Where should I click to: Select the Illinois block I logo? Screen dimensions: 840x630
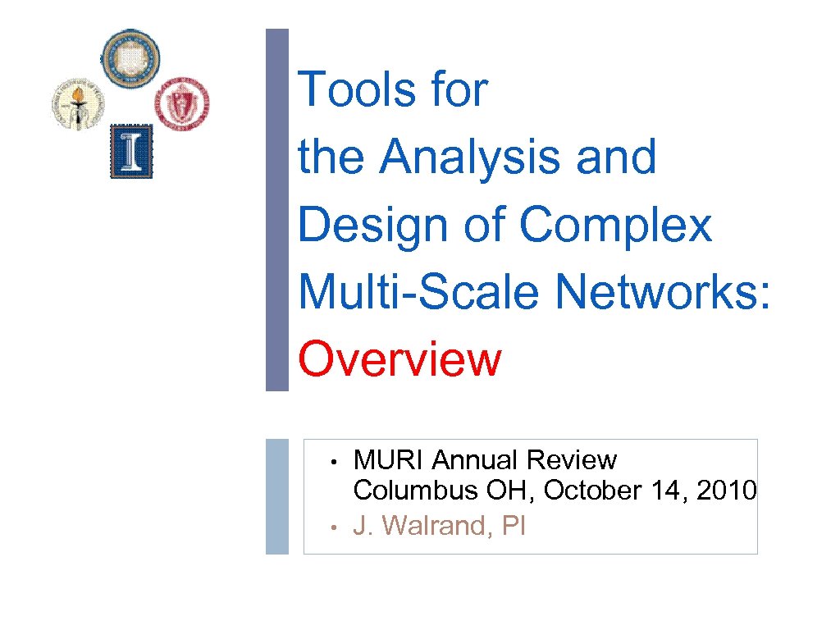click(131, 153)
